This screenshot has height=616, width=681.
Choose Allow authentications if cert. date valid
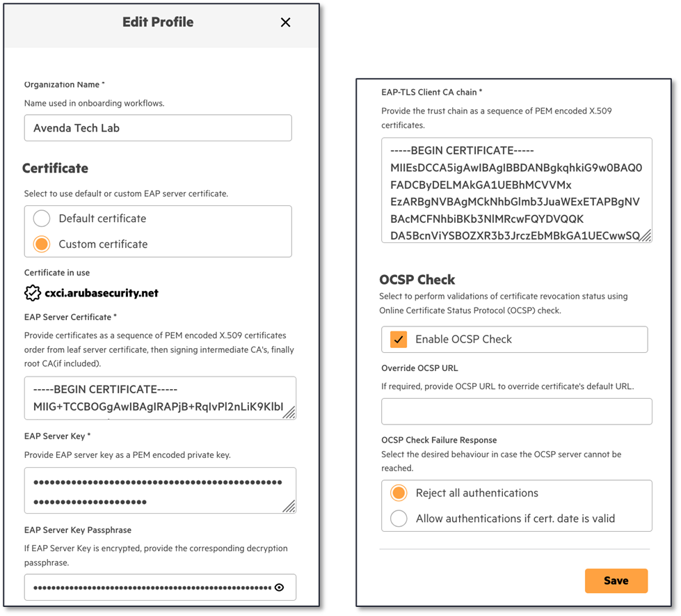point(399,519)
